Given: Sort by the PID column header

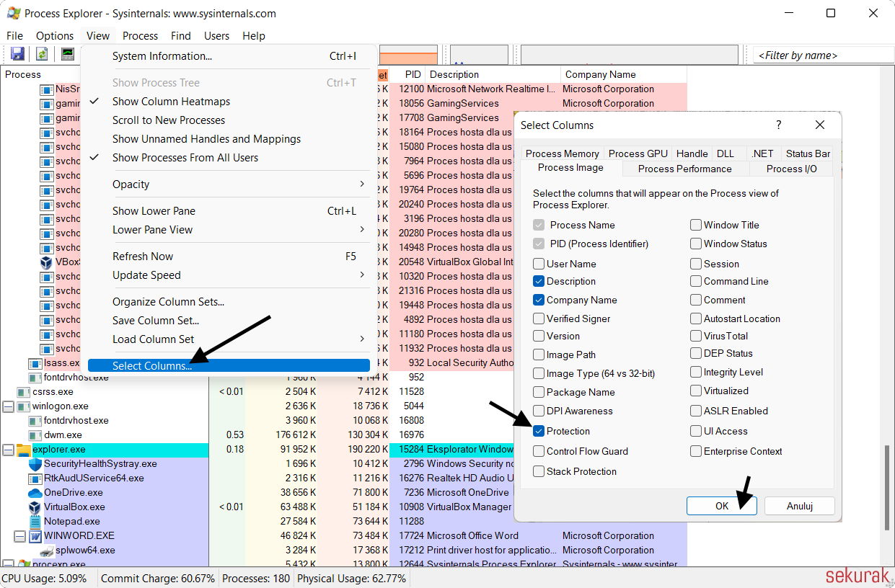Looking at the screenshot, I should click(x=408, y=74).
